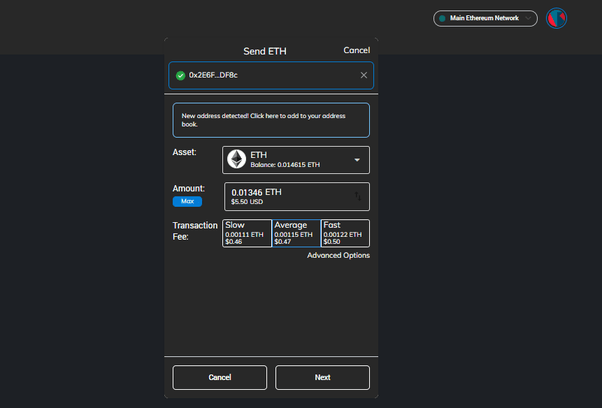Viewport: 602px width, 408px height.
Task: Clear the recipient address with X
Action: (x=364, y=75)
